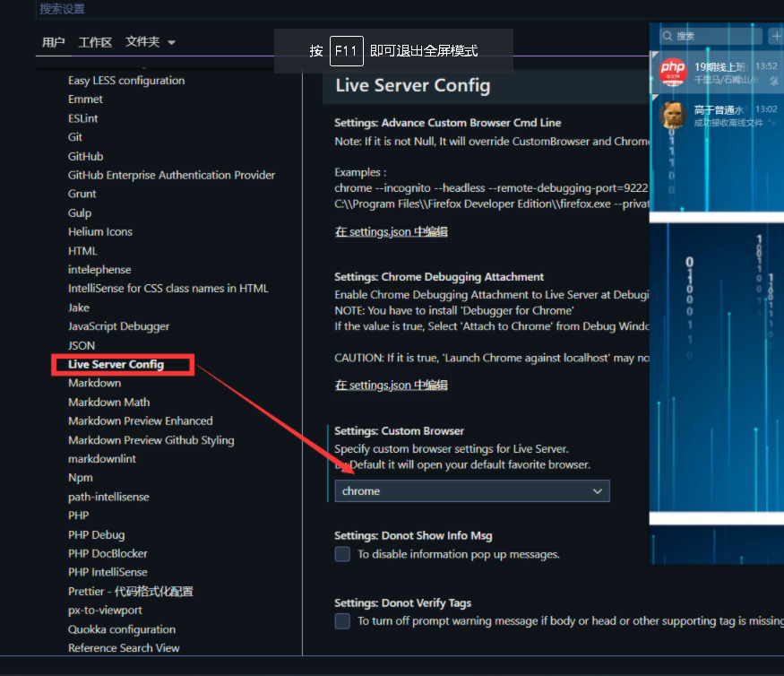The image size is (784, 676).
Task: Enable the Donot Show Info Msg checkbox
Action: tap(342, 554)
